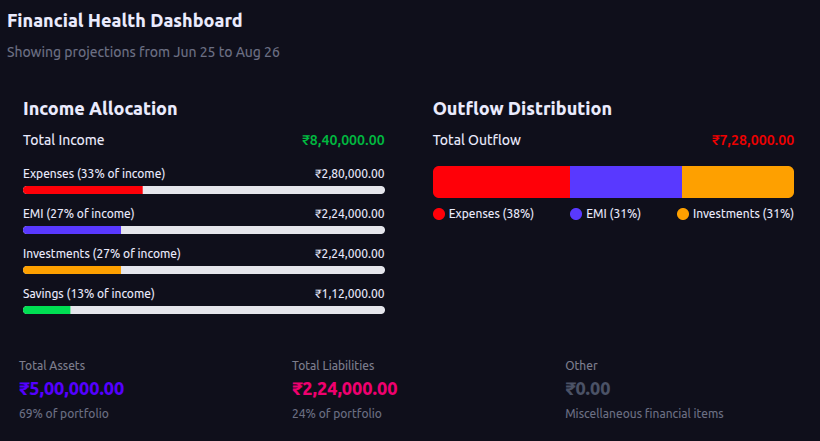Click the purple EMI legend dot
The height and width of the screenshot is (441, 820).
pyautogui.click(x=576, y=214)
